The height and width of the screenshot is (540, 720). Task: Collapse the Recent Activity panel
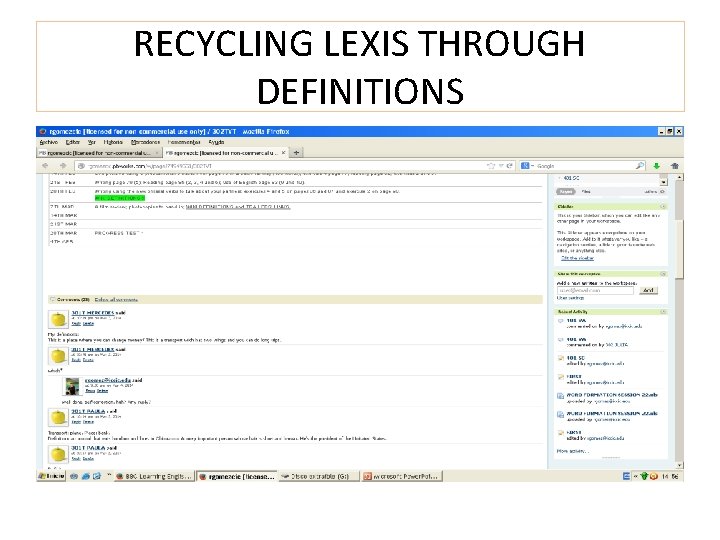[x=663, y=312]
